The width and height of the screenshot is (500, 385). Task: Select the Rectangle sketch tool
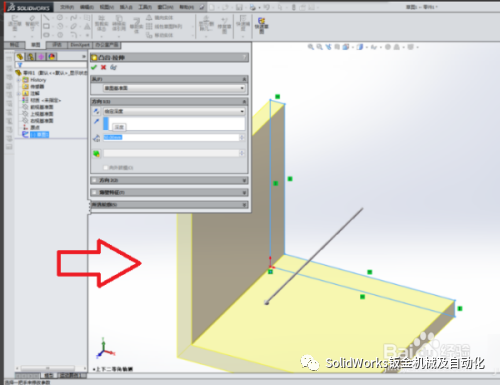(x=46, y=26)
